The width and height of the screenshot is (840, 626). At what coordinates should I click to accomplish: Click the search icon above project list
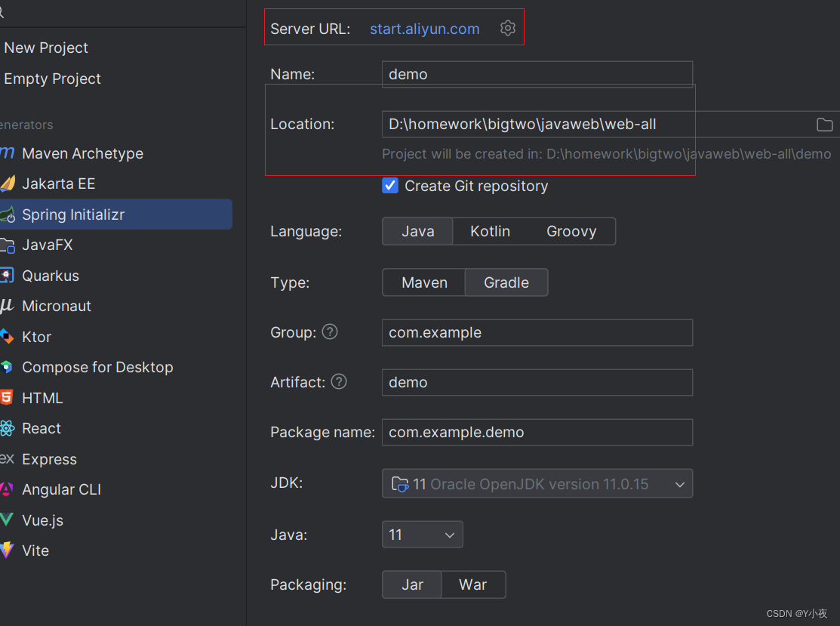(2, 12)
